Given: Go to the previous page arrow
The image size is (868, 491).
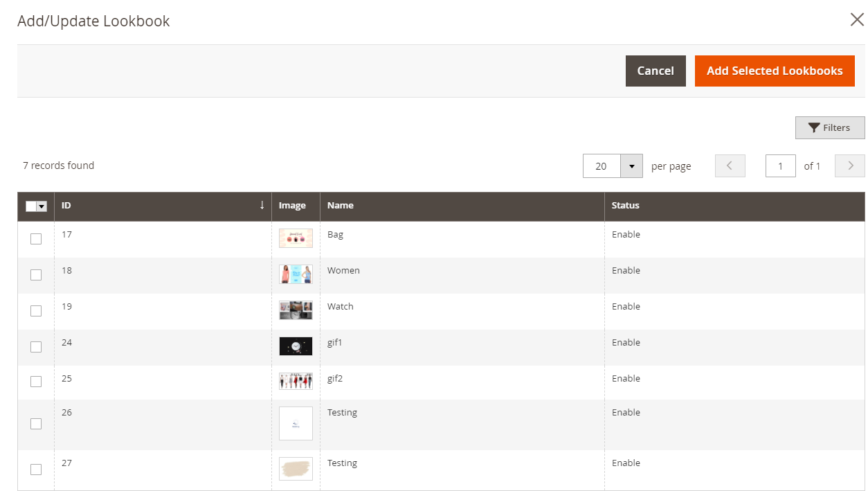Looking at the screenshot, I should tap(730, 166).
